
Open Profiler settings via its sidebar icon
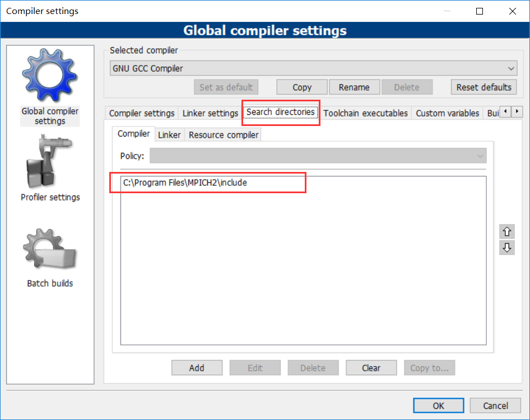49,161
